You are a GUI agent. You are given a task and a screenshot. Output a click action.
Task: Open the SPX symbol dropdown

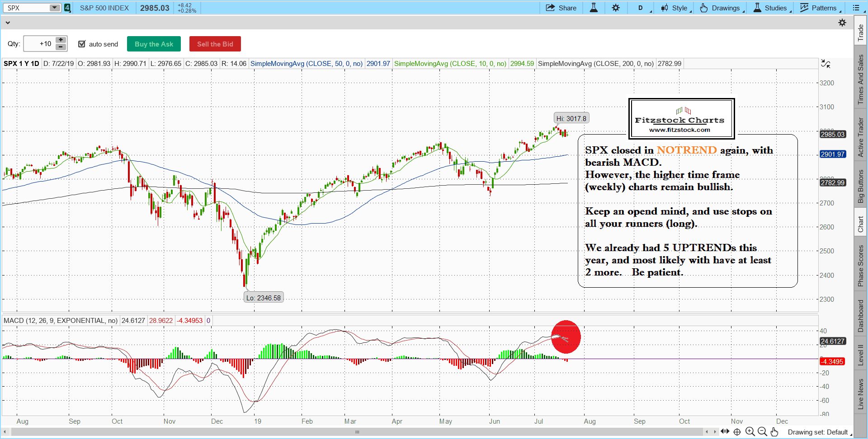click(54, 8)
